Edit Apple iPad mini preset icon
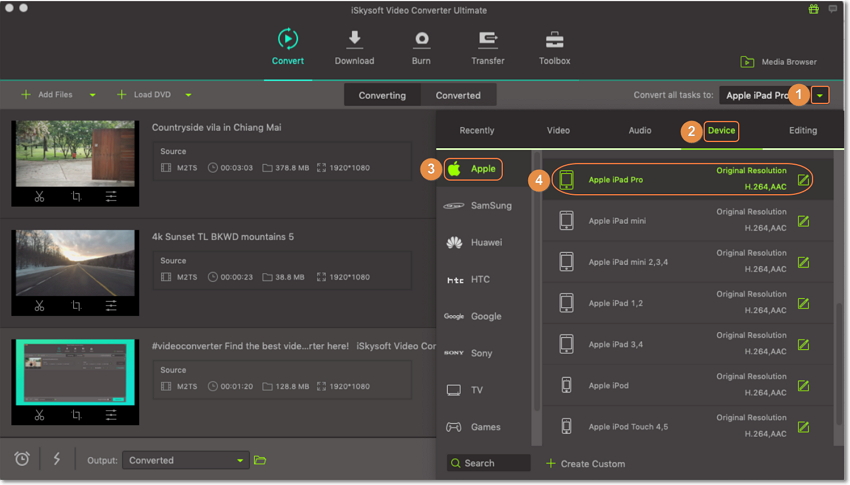The height and width of the screenshot is (485, 850). point(803,221)
